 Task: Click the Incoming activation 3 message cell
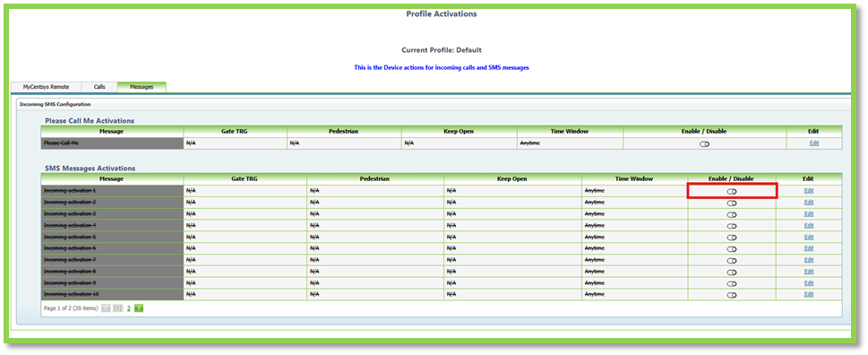pos(112,213)
